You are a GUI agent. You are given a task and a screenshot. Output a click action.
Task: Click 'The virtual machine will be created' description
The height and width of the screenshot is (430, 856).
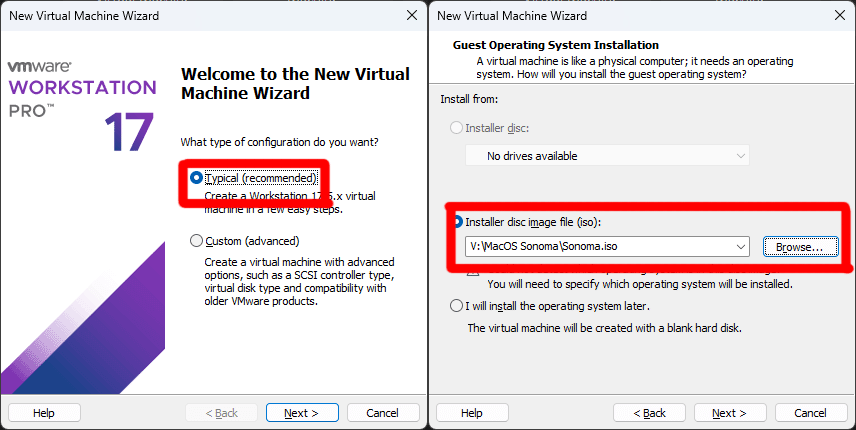(605, 328)
